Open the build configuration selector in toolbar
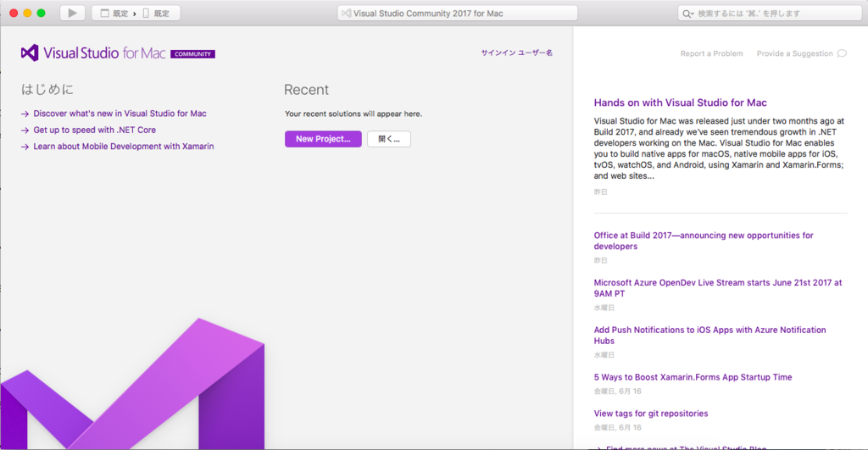This screenshot has height=450, width=868. [x=114, y=14]
